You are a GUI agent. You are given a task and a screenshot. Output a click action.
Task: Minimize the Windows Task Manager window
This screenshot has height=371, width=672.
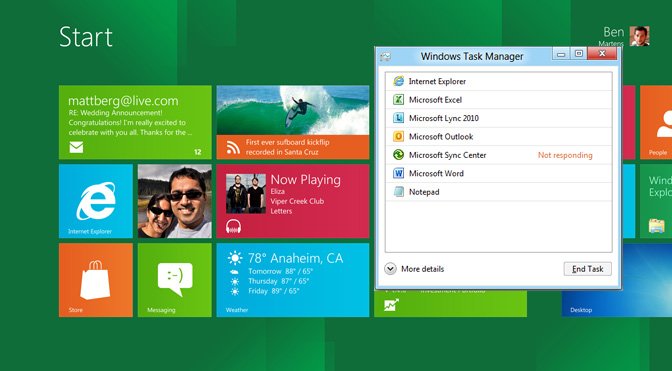coord(561,54)
